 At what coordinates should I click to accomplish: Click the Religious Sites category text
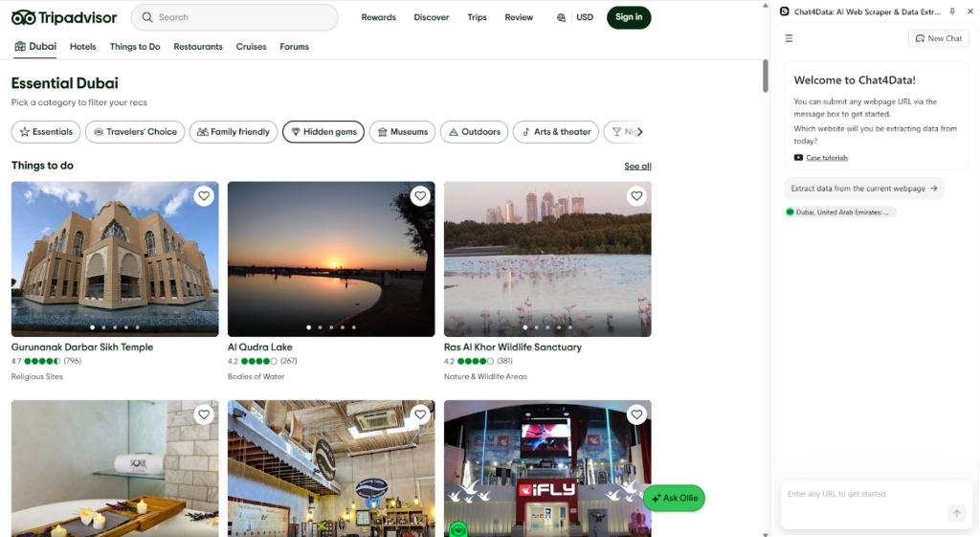point(37,376)
